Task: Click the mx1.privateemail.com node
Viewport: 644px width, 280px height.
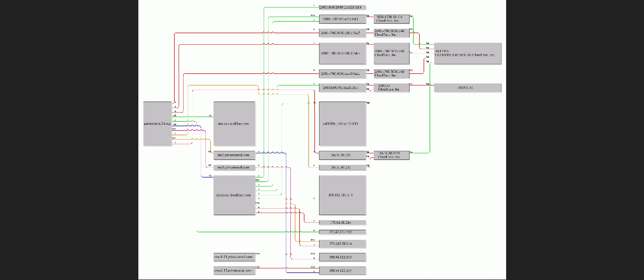Action: pyautogui.click(x=234, y=167)
